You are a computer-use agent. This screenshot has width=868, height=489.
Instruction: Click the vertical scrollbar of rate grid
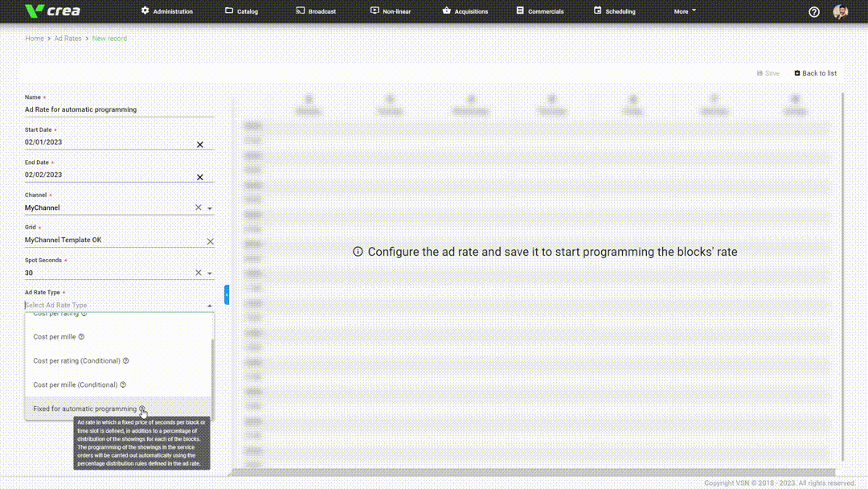pyautogui.click(x=842, y=277)
